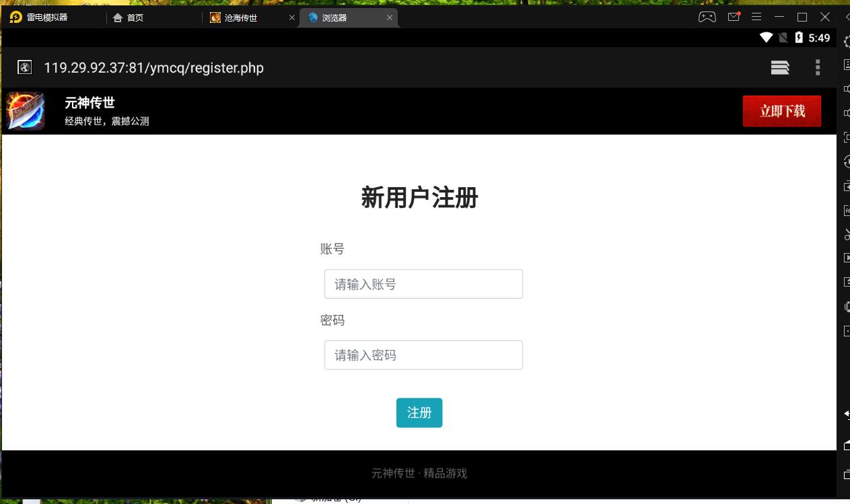Click the globe icon beside the URL

coord(25,67)
